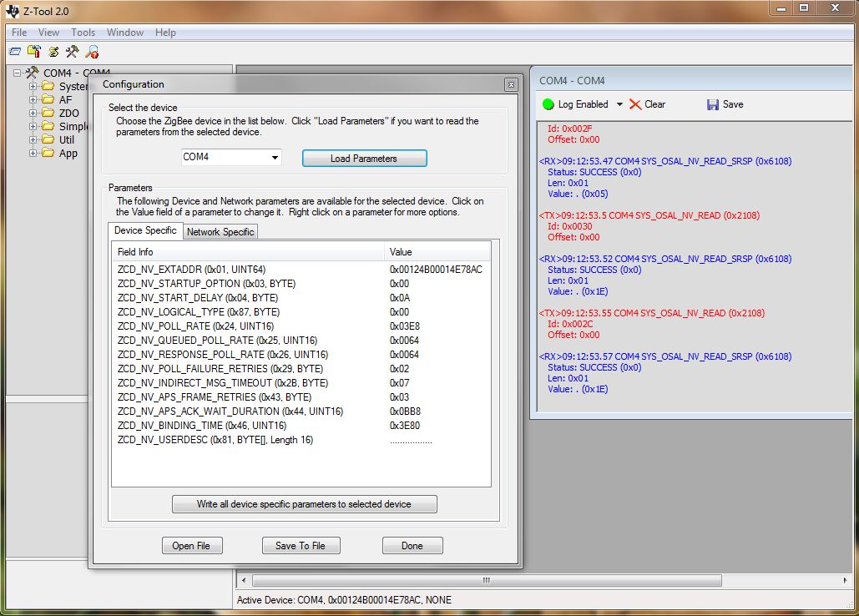Click the AF folder icon in tree
The width and height of the screenshot is (859, 616).
click(48, 99)
